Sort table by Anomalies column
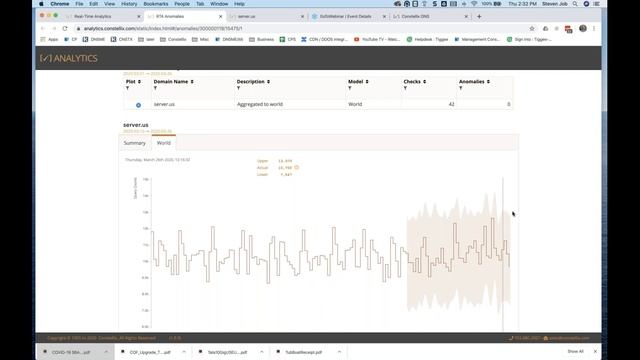Viewport: 640px width, 360px height. click(x=488, y=82)
